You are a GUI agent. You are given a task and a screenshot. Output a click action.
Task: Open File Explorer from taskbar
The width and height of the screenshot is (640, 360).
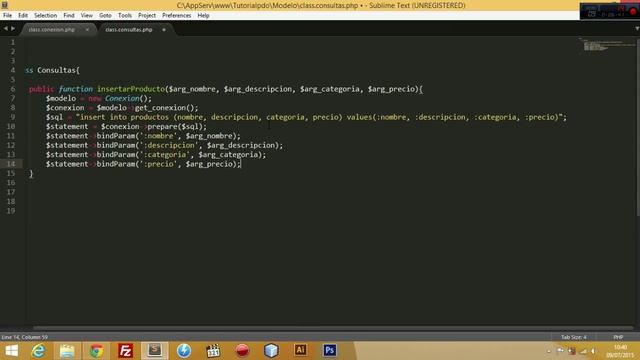[67, 351]
